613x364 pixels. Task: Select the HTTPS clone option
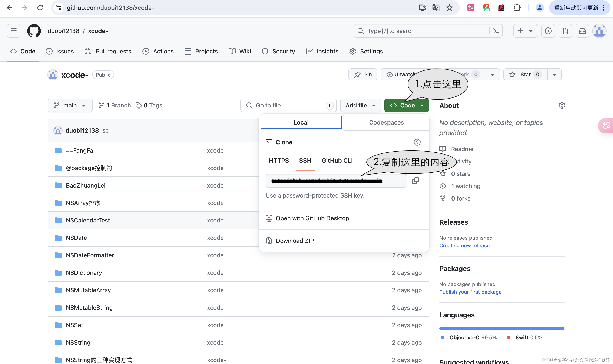point(279,161)
